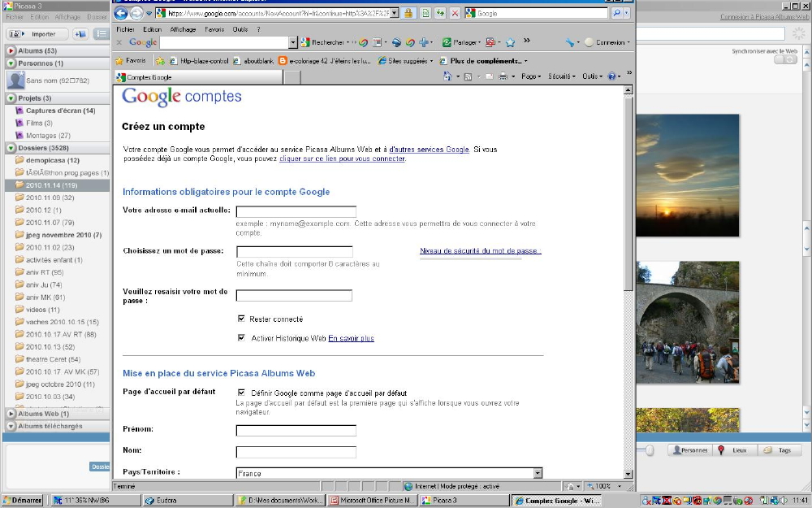Image resolution: width=812 pixels, height=508 pixels.
Task: Click the Tags button in Picasa
Action: pyautogui.click(x=780, y=450)
